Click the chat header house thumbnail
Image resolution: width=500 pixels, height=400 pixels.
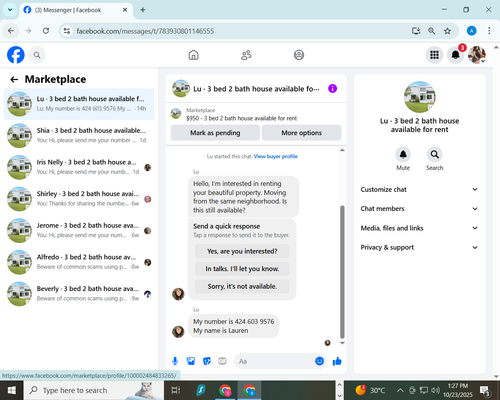click(181, 89)
